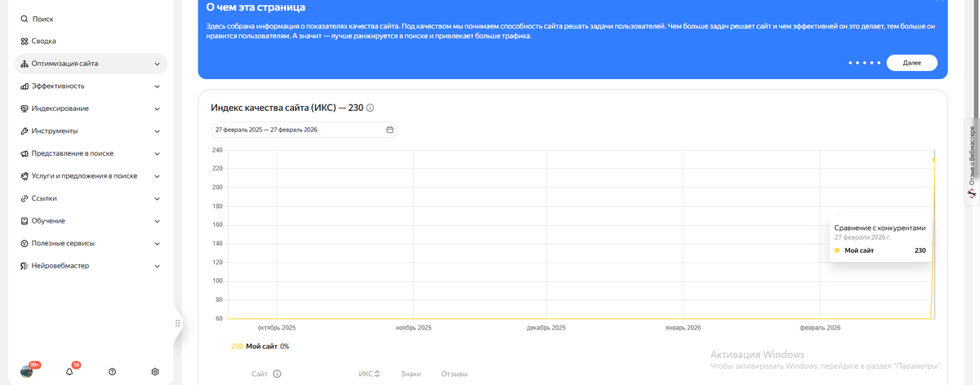Open settings gear in sidebar bottom
980x385 pixels.
[155, 372]
